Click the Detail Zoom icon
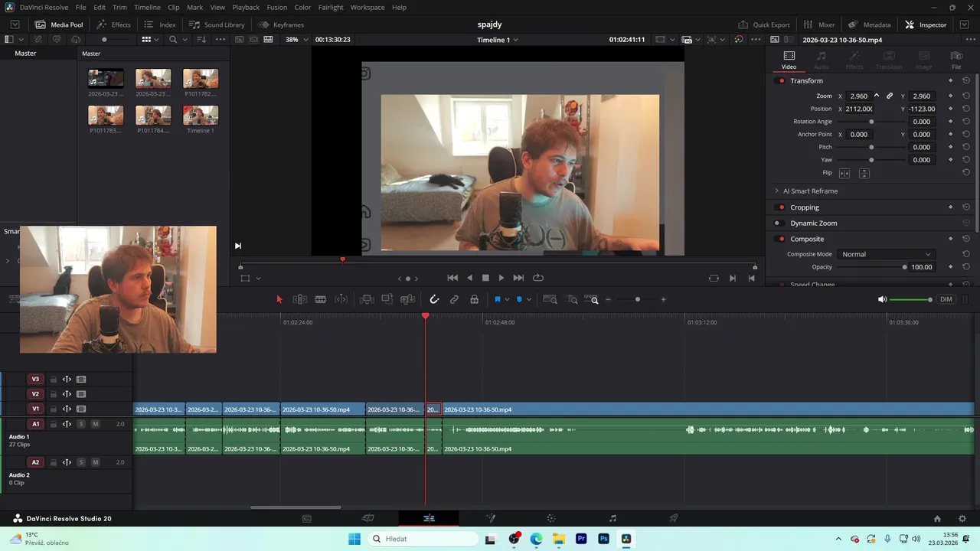Image resolution: width=980 pixels, height=551 pixels. [573, 299]
